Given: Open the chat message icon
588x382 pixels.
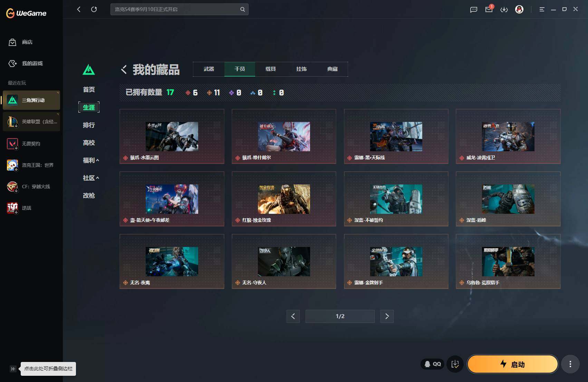Looking at the screenshot, I should tap(473, 9).
